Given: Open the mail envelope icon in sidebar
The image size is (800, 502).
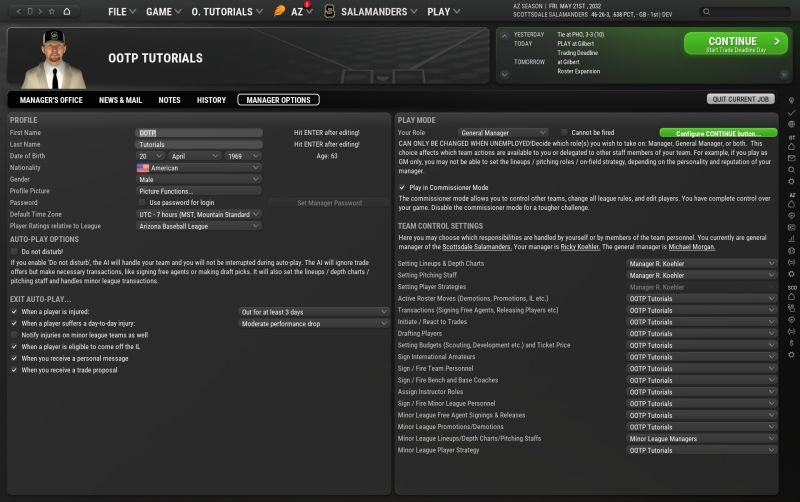Looking at the screenshot, I should [791, 158].
